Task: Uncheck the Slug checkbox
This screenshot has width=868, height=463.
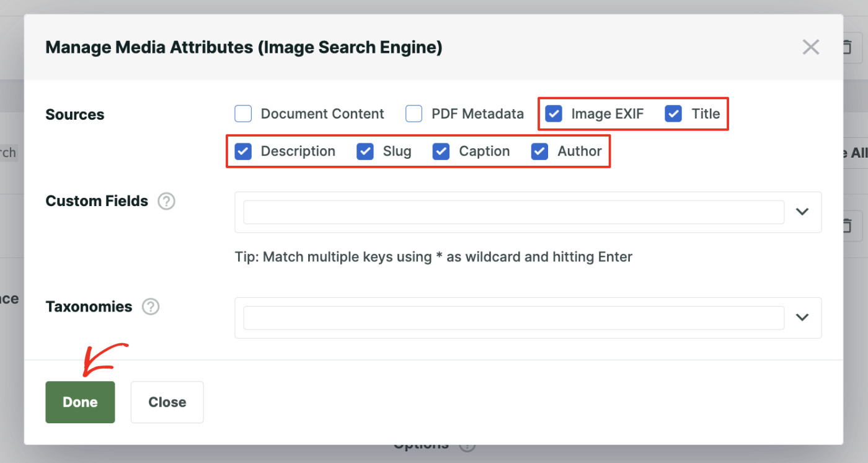Action: [x=365, y=151]
